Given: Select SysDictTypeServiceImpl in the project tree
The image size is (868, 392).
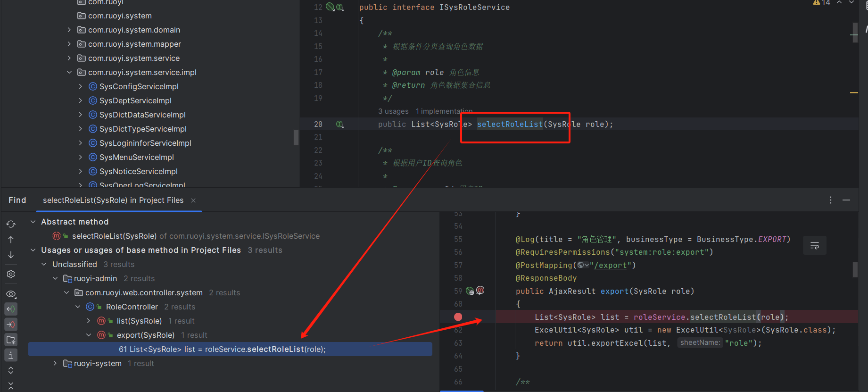Looking at the screenshot, I should coord(143,129).
